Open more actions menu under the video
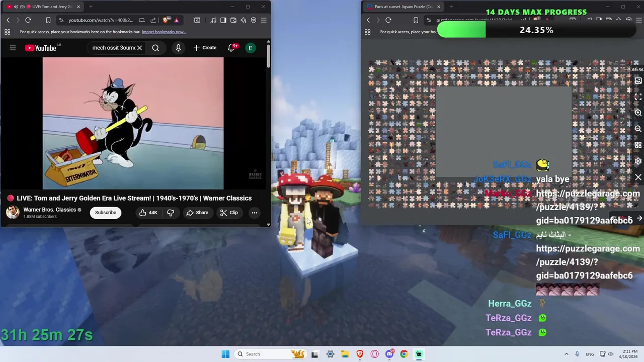This screenshot has height=362, width=644. (255, 213)
